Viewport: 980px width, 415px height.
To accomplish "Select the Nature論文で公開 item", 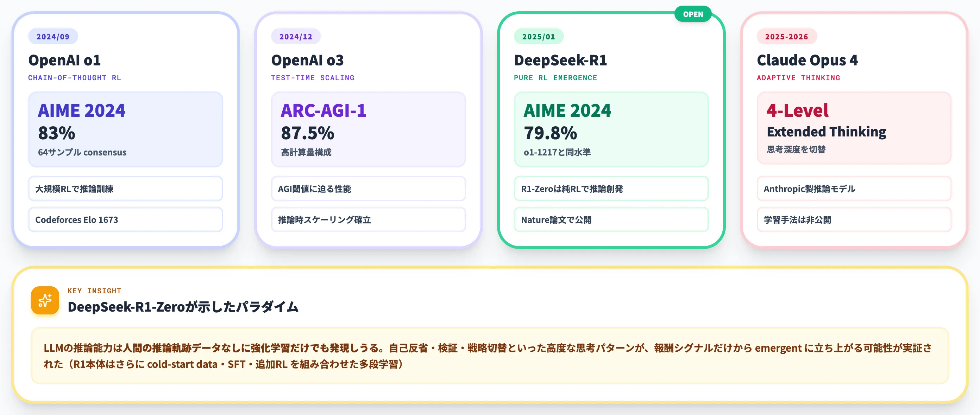I will (611, 220).
